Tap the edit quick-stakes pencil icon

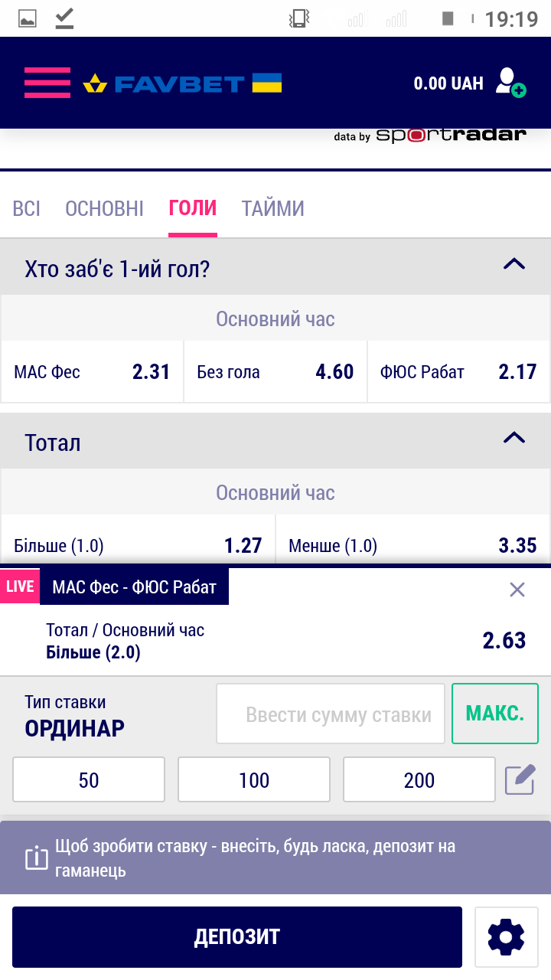[520, 780]
